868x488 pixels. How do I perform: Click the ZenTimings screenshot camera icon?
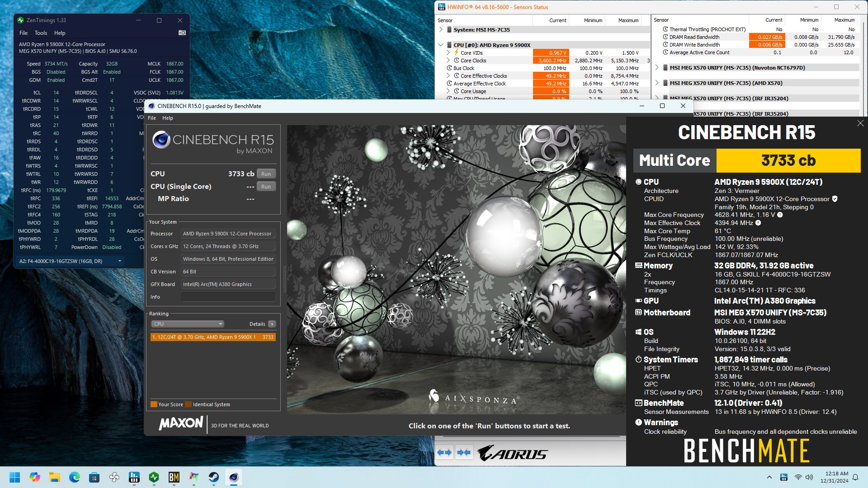pos(182,33)
